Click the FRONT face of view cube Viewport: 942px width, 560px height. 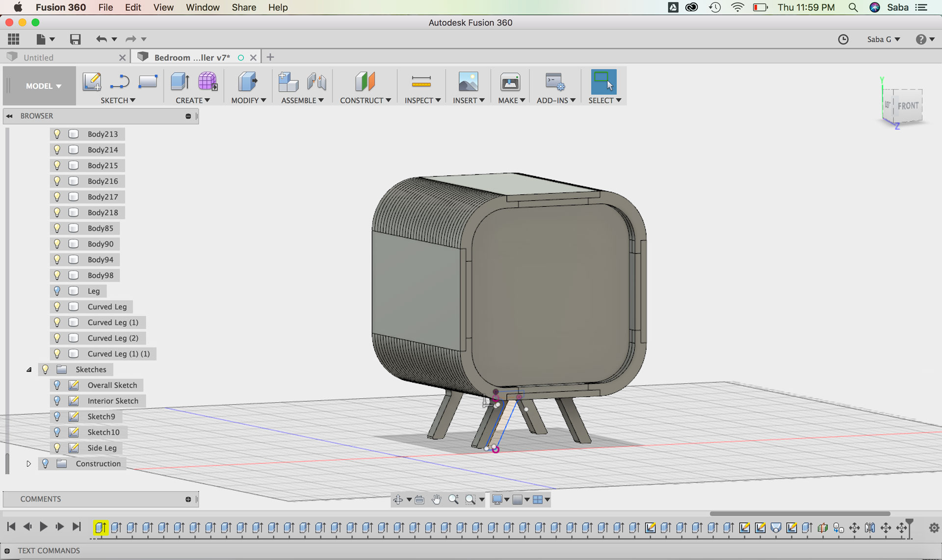(908, 105)
